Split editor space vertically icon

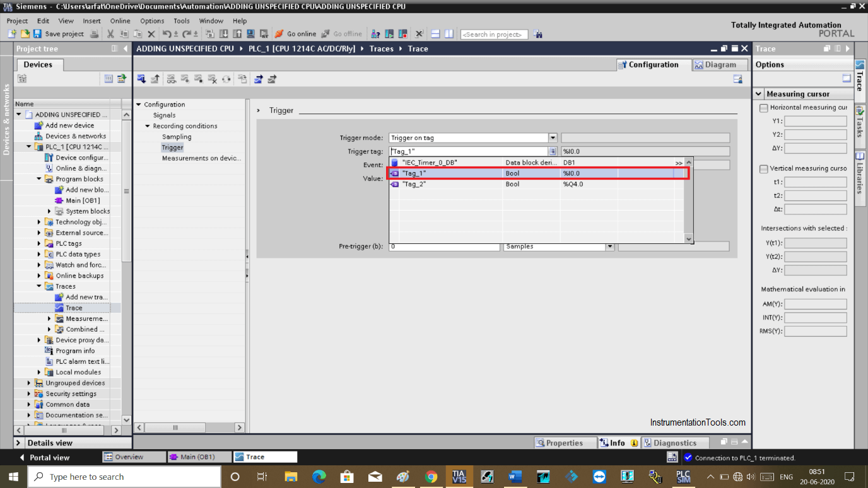coord(449,34)
